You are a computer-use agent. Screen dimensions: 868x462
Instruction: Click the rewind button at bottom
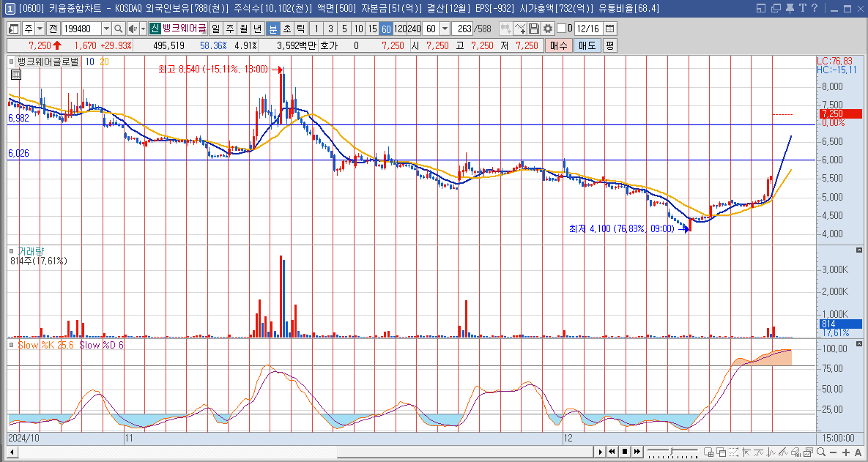(612, 452)
